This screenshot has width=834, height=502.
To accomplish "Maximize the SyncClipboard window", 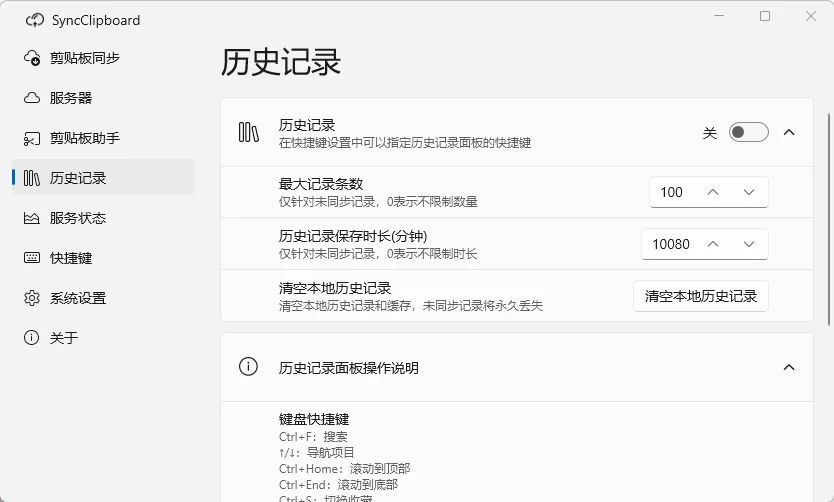I will click(765, 16).
